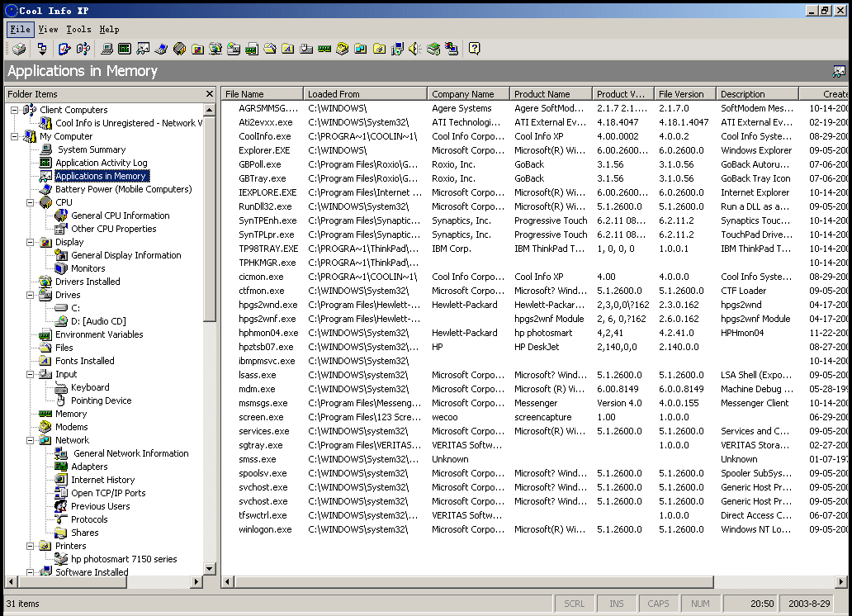Viewport: 852px width, 616px height.
Task: Click the speaker Sound toolbar icon
Action: pos(415,49)
